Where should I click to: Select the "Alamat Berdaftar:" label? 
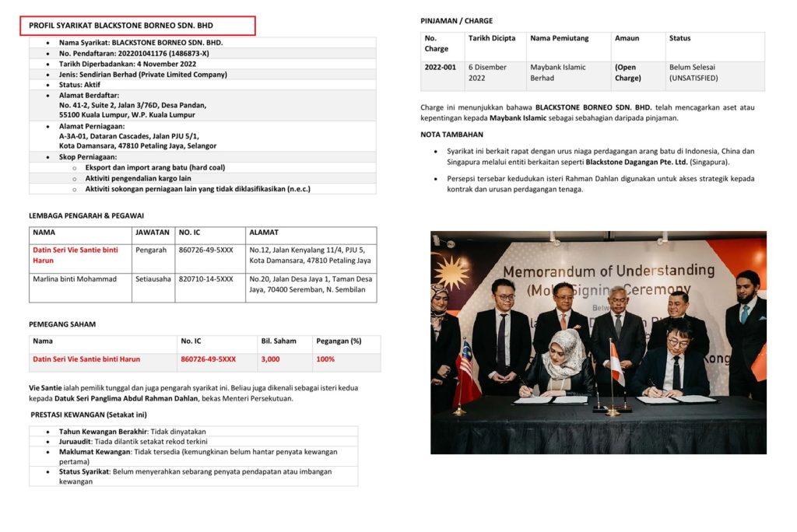coord(89,95)
